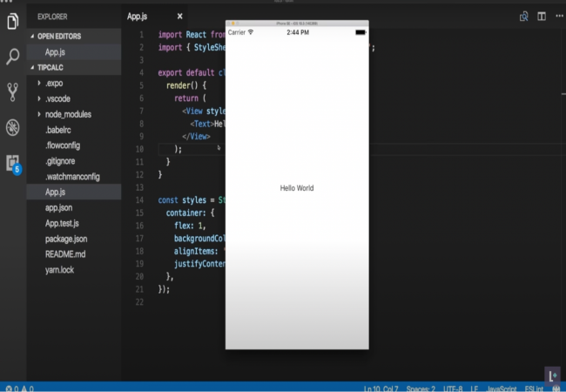Screen dimensions: 566x392
Task: Open package.json in the file tree
Action: (66, 239)
